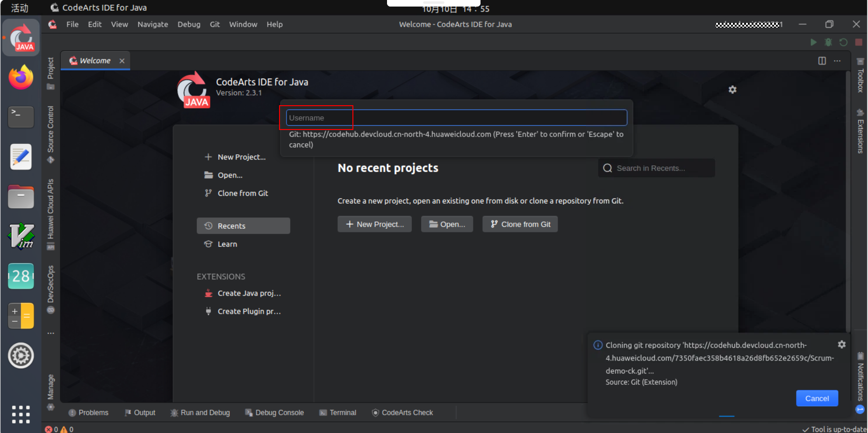Split the editor with the split icon
The height and width of the screenshot is (433, 868).
click(x=822, y=61)
